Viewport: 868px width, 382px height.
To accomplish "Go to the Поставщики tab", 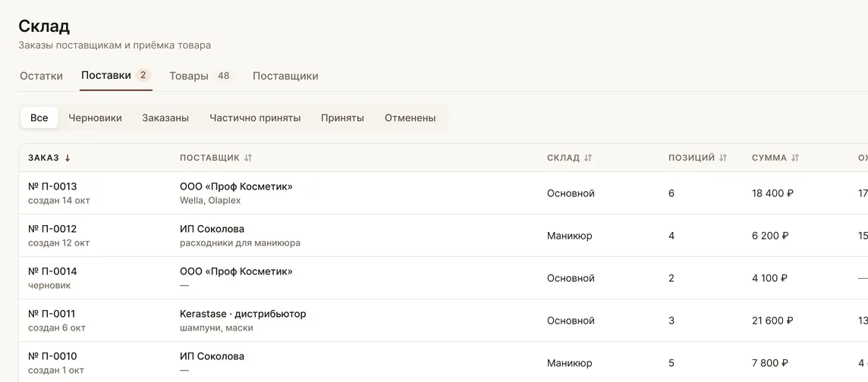I will click(x=285, y=77).
